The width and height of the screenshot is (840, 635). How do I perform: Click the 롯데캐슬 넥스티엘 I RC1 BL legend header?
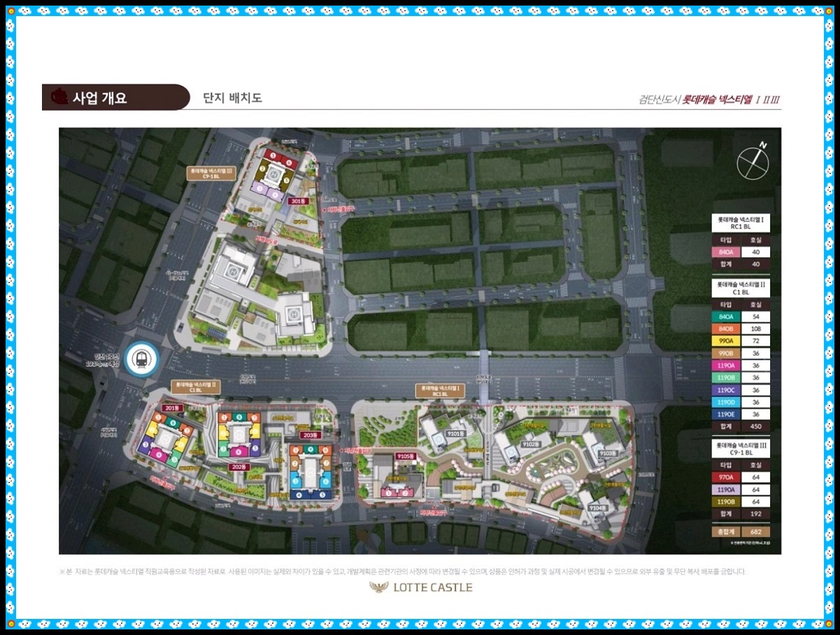tap(741, 223)
